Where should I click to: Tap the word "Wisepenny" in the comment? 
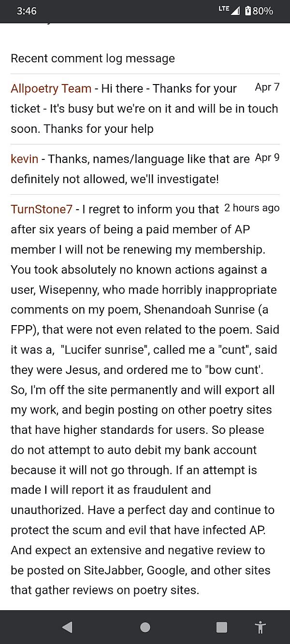(70, 290)
